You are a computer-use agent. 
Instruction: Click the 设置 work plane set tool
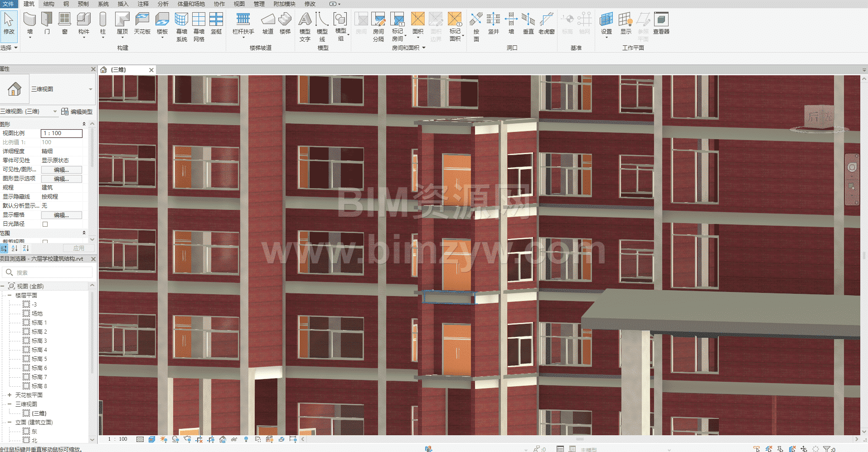tap(606, 24)
